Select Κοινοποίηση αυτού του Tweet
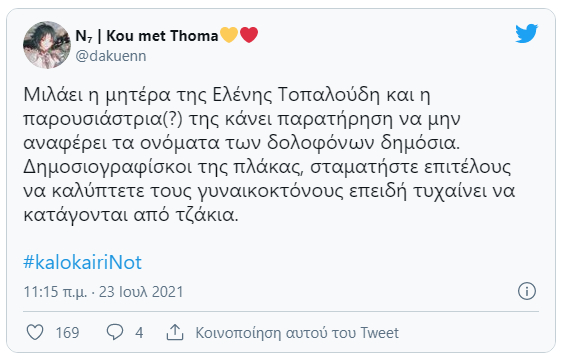Image resolution: width=563 pixels, height=360 pixels. point(297,333)
